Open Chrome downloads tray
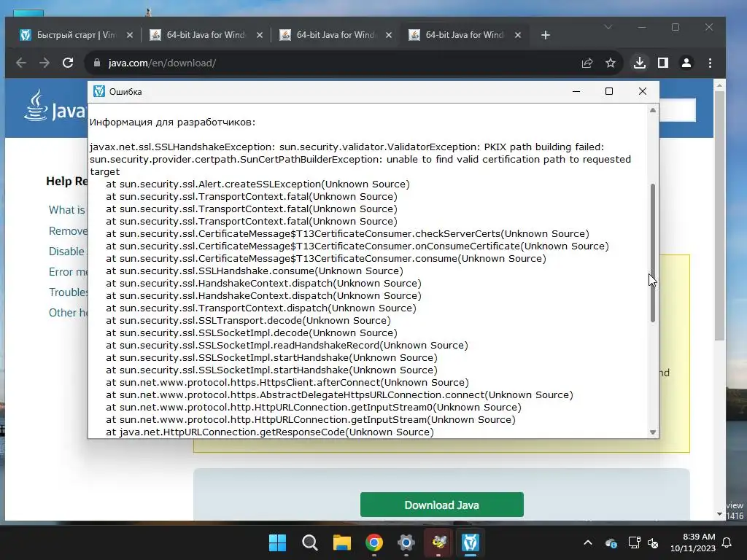 pos(639,63)
